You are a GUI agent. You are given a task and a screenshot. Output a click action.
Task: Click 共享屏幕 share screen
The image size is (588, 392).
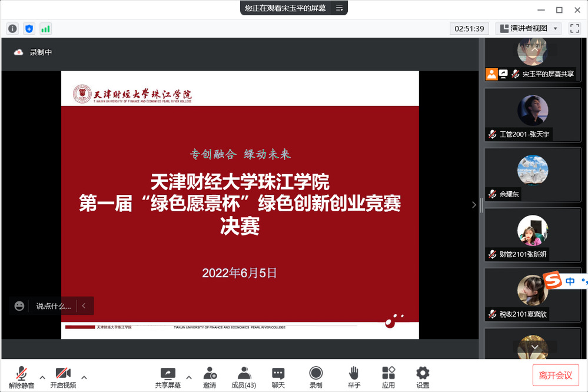click(x=168, y=377)
